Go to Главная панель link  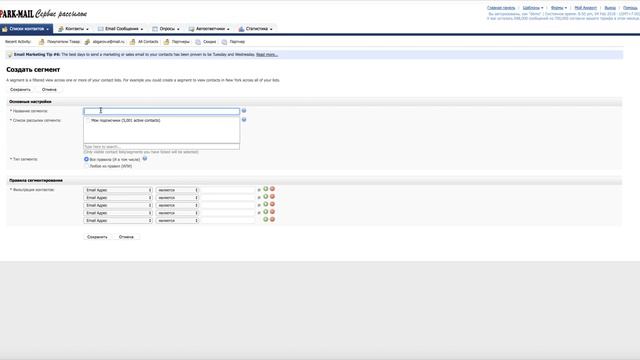click(501, 8)
